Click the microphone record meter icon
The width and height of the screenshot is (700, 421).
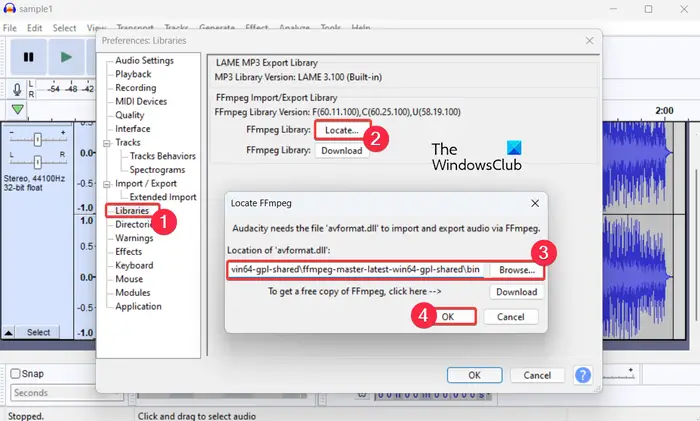[17, 90]
